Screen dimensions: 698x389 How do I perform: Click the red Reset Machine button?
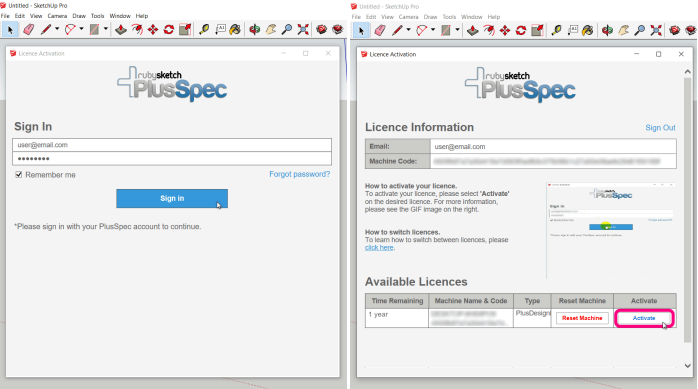click(x=582, y=318)
